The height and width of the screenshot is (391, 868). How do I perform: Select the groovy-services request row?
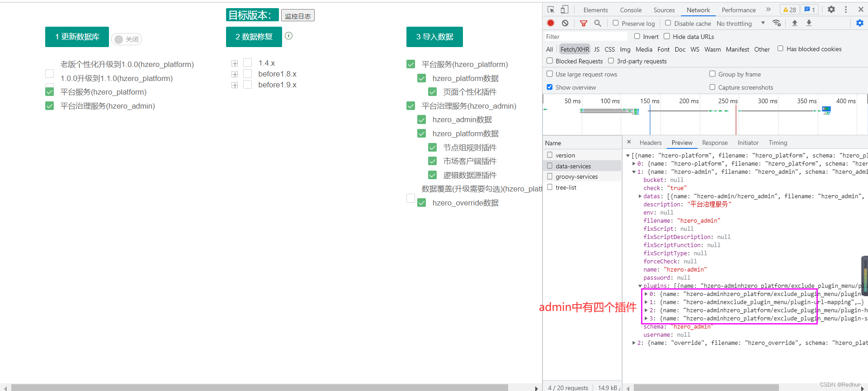coord(582,176)
